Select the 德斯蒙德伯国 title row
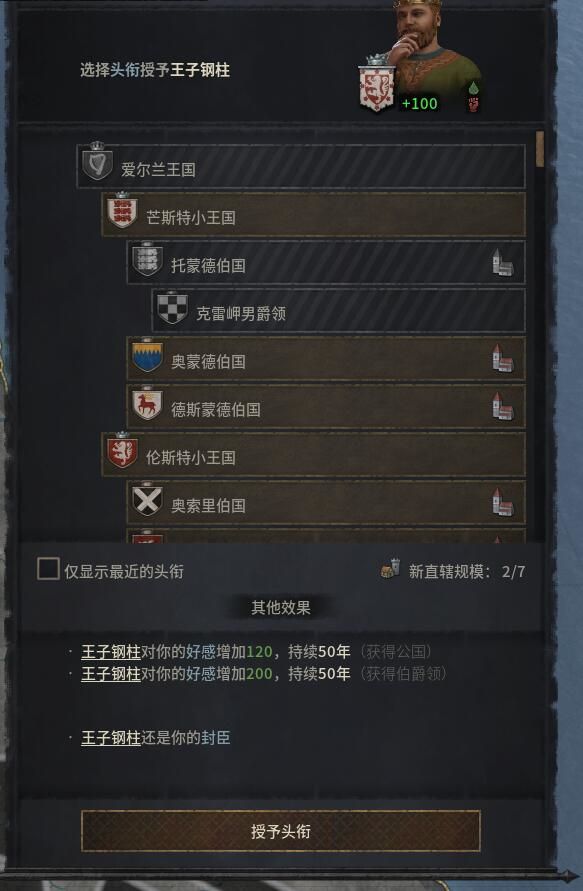 326,407
